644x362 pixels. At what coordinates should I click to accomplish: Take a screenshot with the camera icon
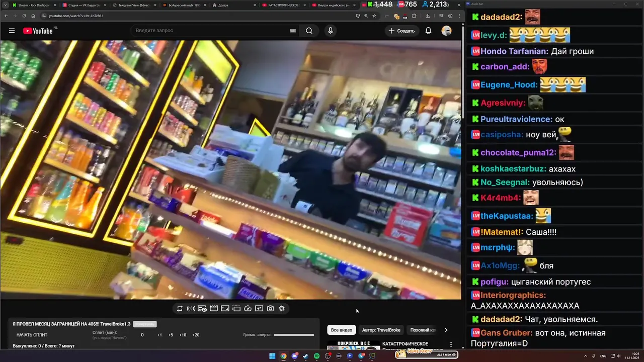pos(270,309)
